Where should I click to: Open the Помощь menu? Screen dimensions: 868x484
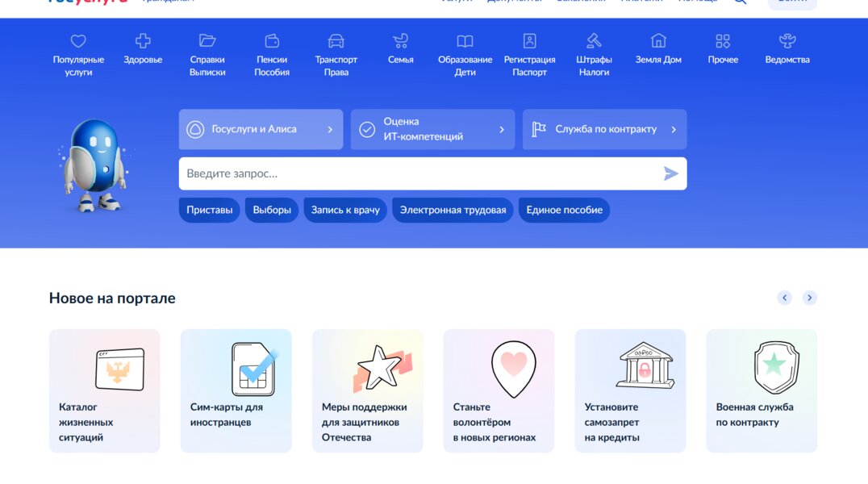point(699,1)
